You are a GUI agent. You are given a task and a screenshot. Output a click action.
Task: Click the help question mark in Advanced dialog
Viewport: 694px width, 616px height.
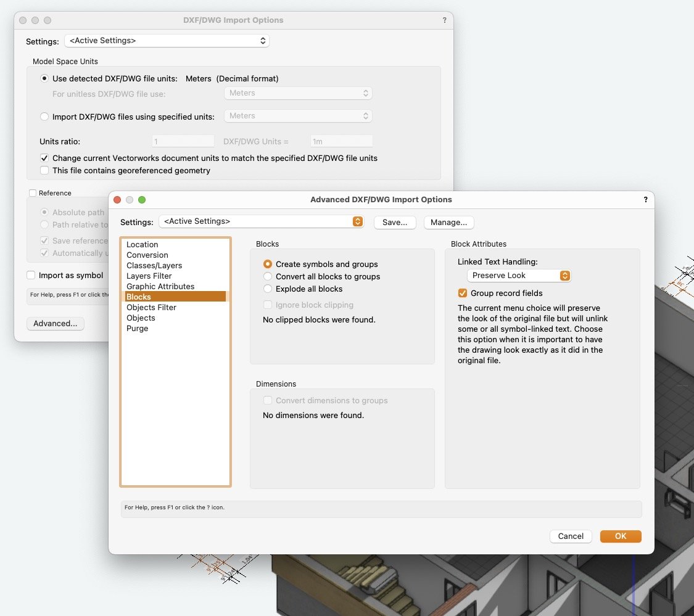[x=645, y=200]
